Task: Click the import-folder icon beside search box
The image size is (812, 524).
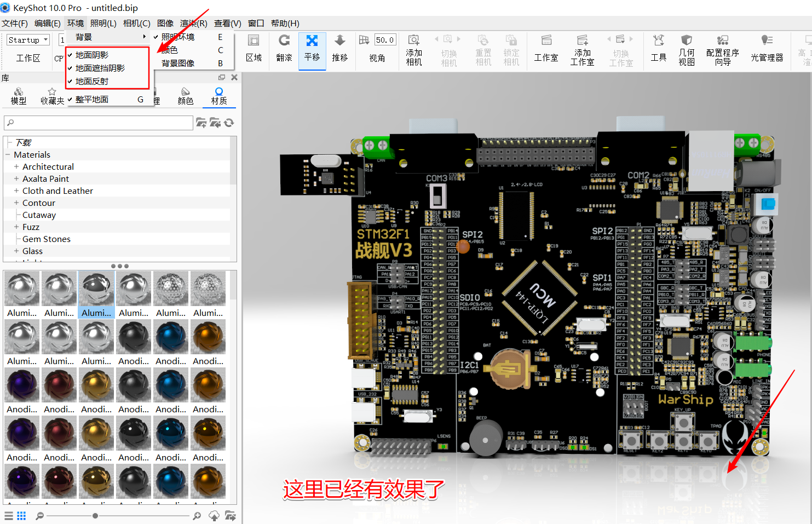Action: click(215, 123)
